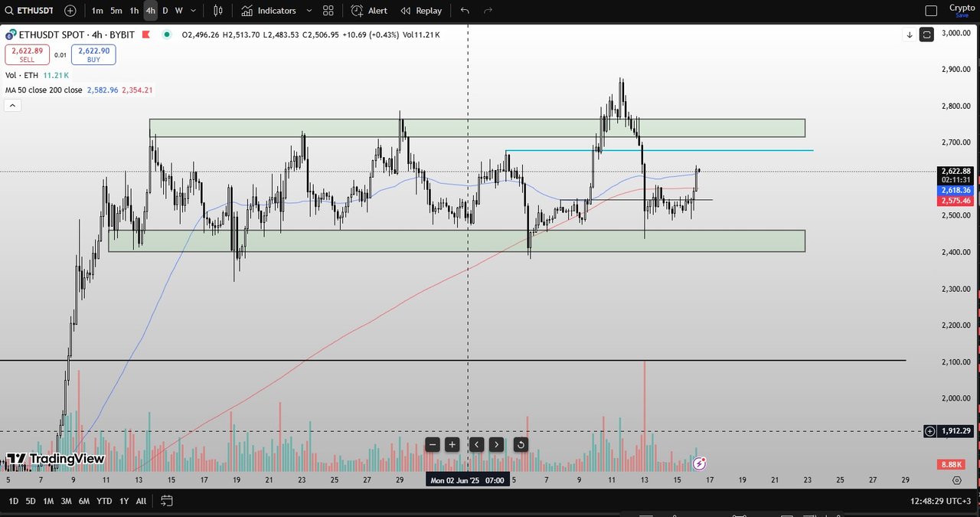Open the time axis settings gear

click(x=956, y=480)
